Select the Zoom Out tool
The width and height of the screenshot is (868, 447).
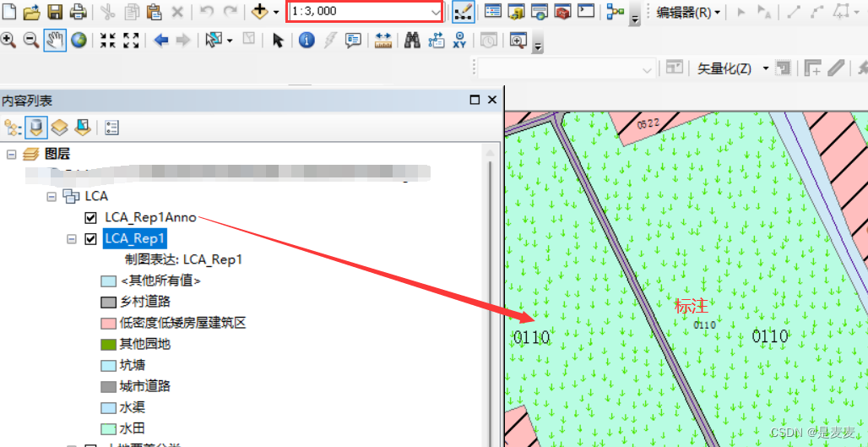[31, 40]
